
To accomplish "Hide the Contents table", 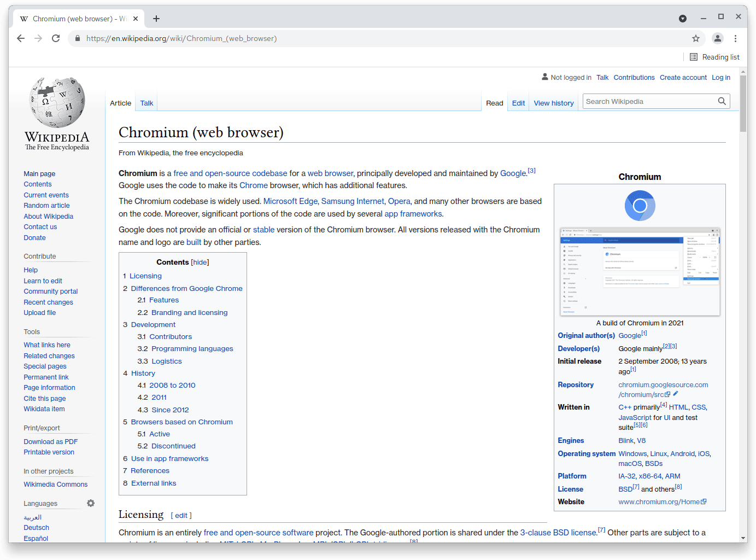I will [x=200, y=262].
